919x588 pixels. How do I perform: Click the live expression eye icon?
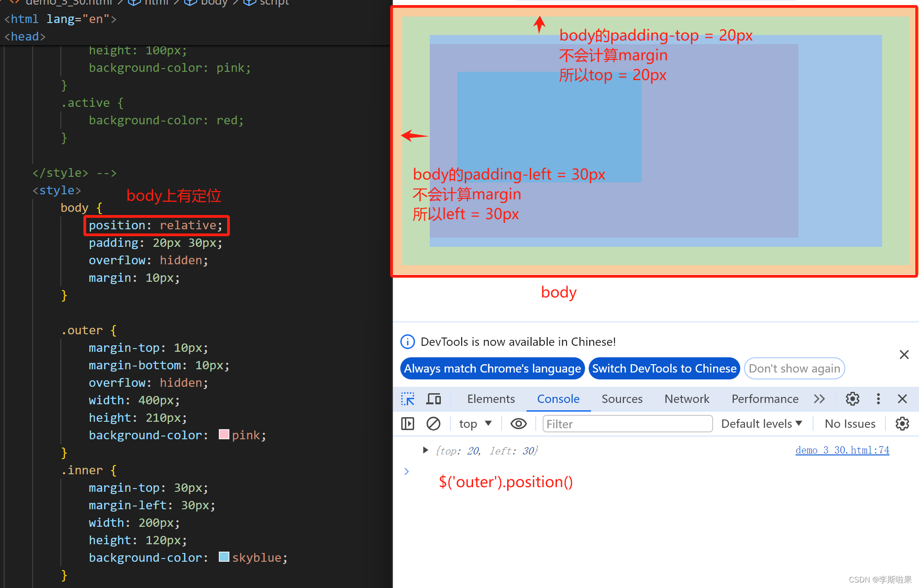point(518,424)
